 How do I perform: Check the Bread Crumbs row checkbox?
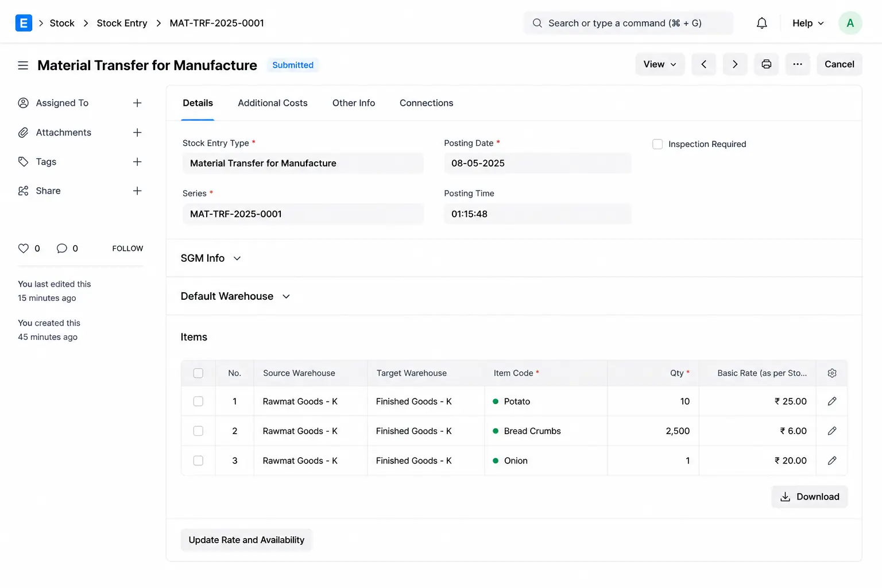[198, 431]
